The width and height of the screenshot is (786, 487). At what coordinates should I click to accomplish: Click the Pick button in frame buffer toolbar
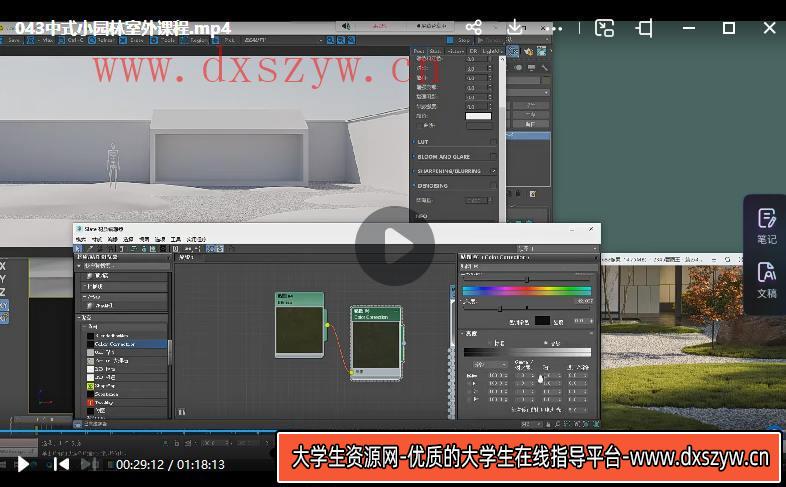[x=225, y=40]
